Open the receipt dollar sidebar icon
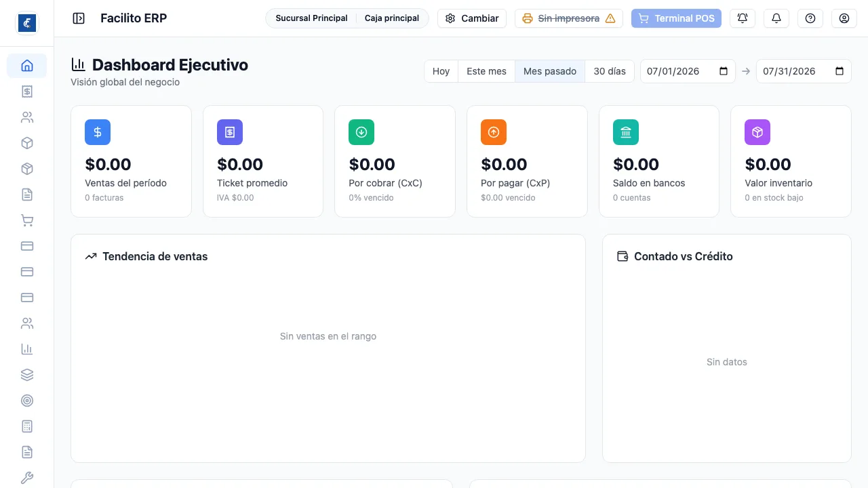Viewport: 868px width, 488px height. [27, 91]
